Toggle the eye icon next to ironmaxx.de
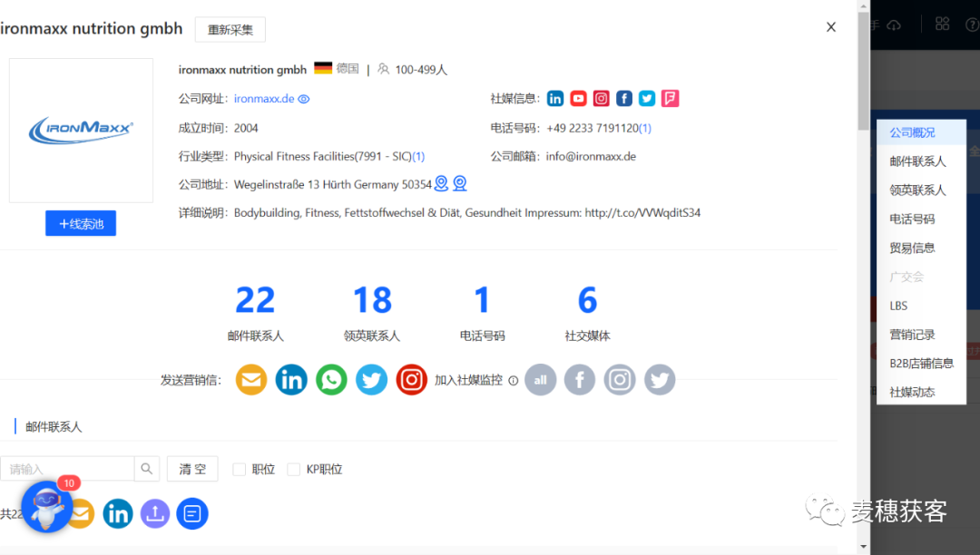This screenshot has height=555, width=980. pyautogui.click(x=304, y=99)
